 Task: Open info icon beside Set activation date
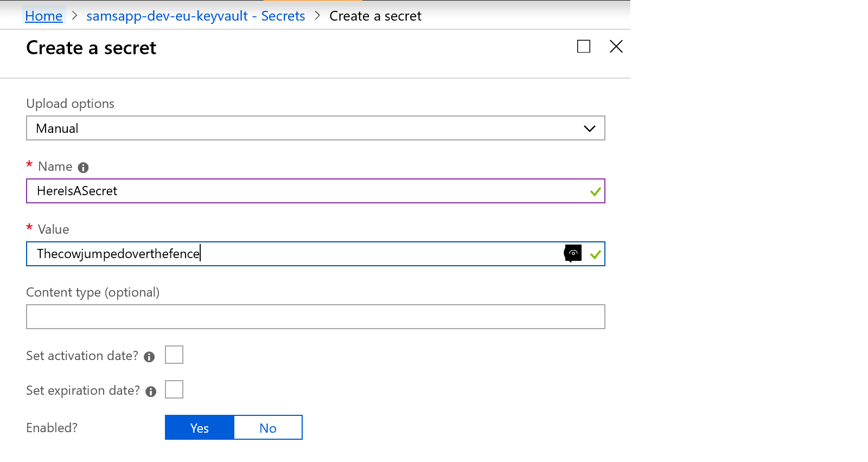149,357
